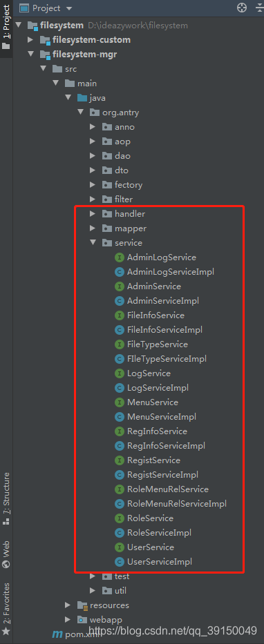Click the dao package folder icon
264x644 pixels.
click(107, 156)
